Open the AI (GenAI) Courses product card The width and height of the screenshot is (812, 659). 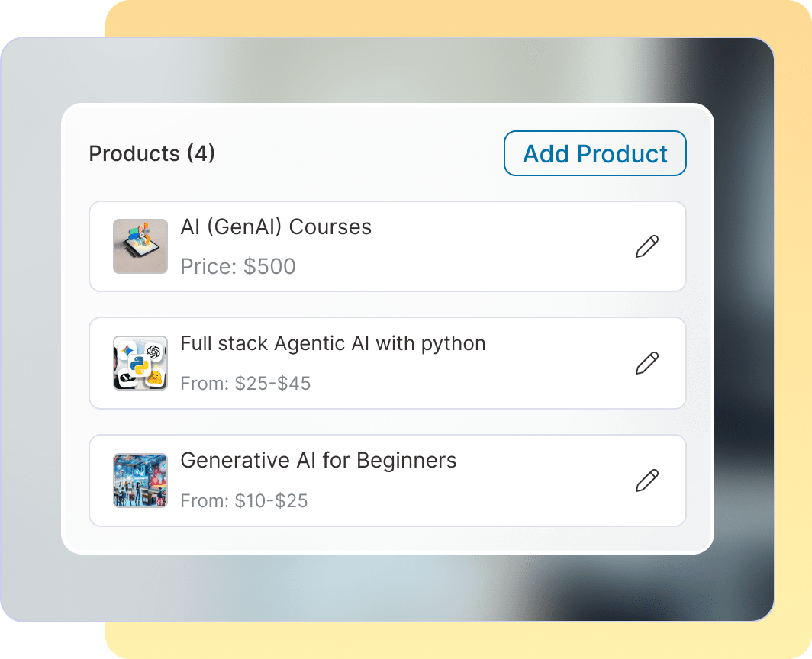(x=388, y=246)
